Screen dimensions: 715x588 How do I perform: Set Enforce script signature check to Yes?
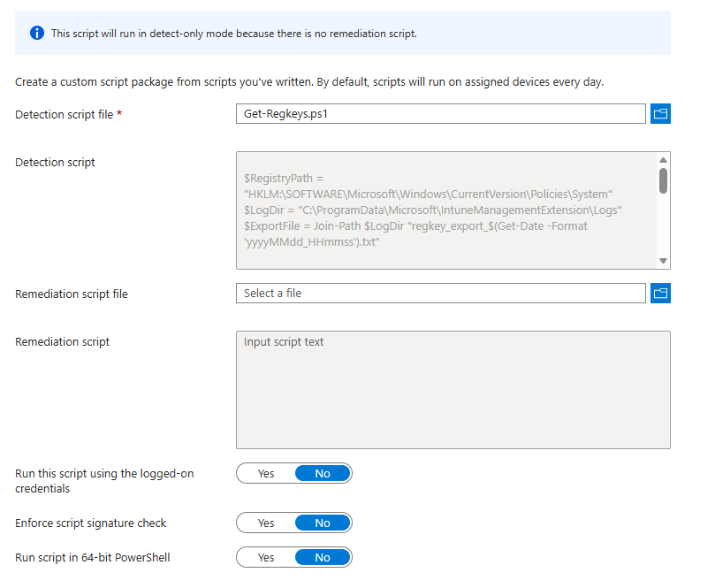tap(266, 523)
